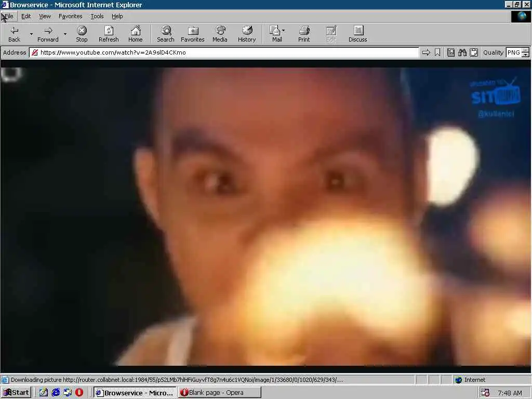Screen dimensions: 532x399
Task: Expand the Mail button dropdown arrow
Action: pos(283,31)
